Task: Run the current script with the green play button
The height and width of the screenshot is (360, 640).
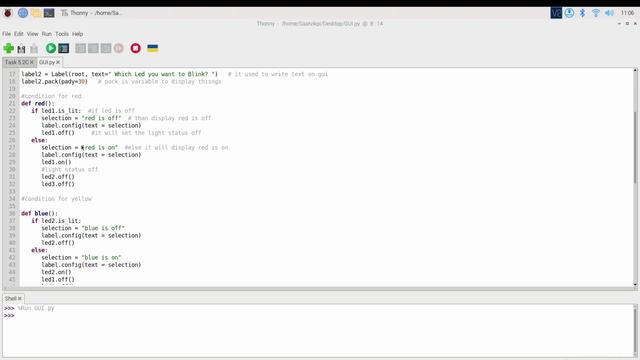Action: (51, 49)
